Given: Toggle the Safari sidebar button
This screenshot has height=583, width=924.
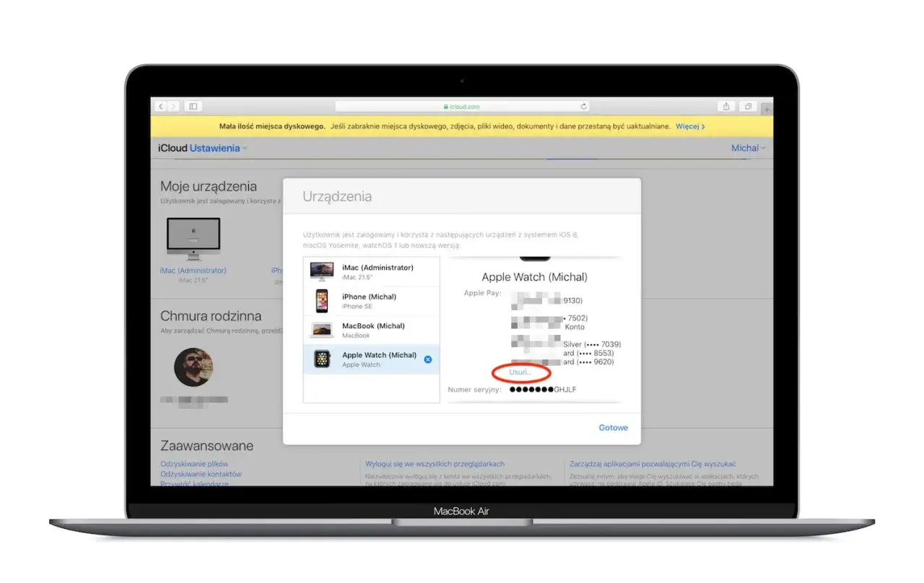Looking at the screenshot, I should tap(193, 107).
